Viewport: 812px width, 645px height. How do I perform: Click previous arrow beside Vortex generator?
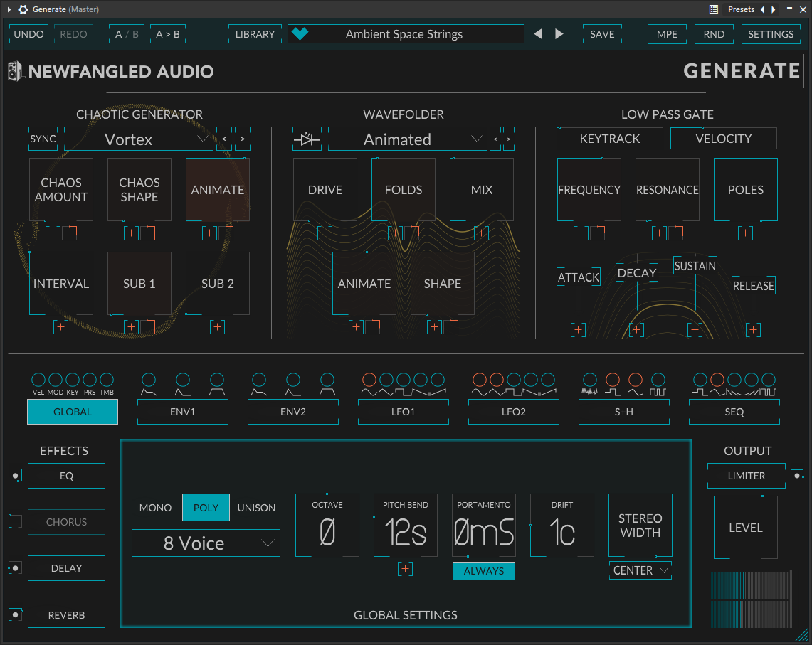point(224,139)
